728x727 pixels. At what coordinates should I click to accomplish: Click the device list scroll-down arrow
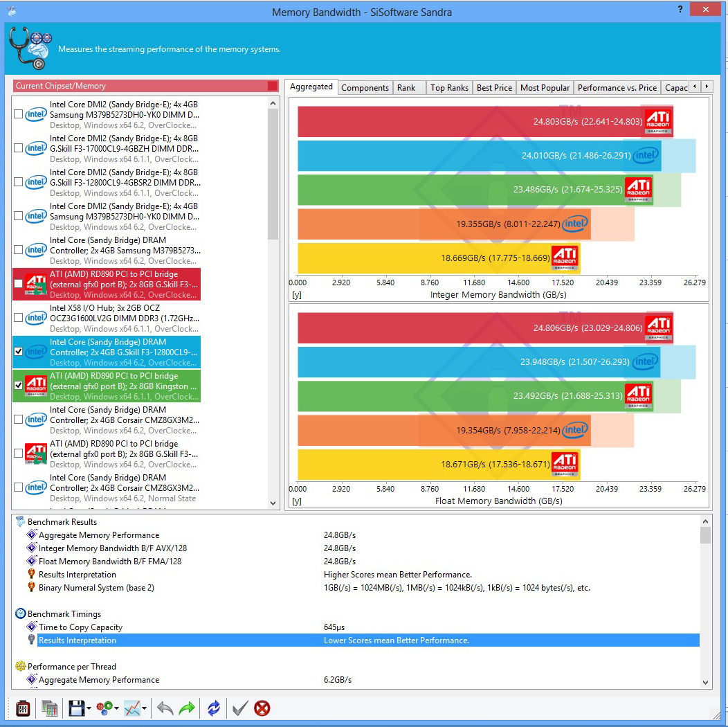point(273,503)
